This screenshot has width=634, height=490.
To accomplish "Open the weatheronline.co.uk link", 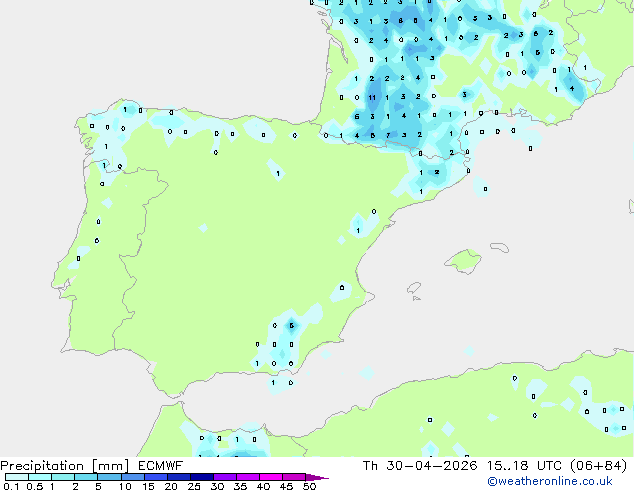I will [x=550, y=481].
